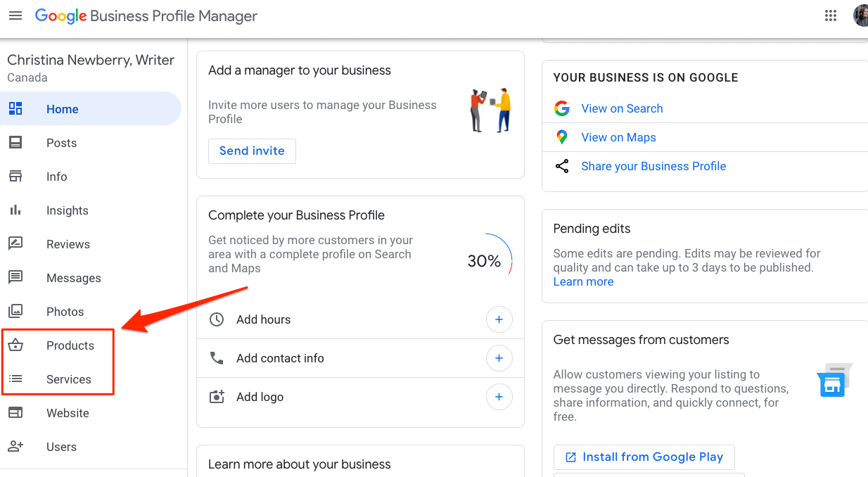Click the Google Maps pin icon
868x477 pixels.
coord(562,137)
